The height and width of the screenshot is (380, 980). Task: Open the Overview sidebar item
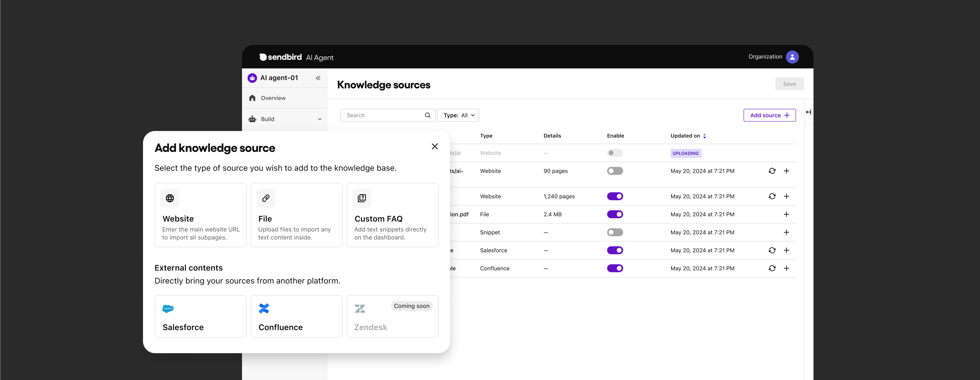[284, 98]
